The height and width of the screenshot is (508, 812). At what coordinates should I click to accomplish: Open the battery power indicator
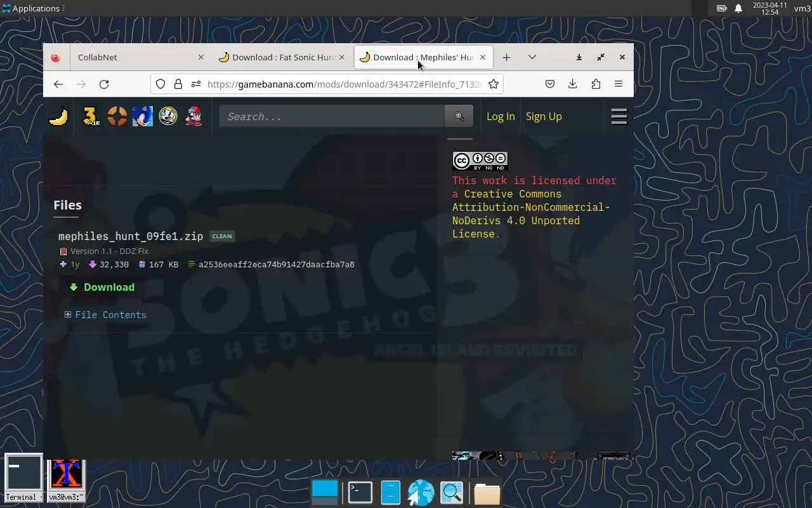(721, 8)
